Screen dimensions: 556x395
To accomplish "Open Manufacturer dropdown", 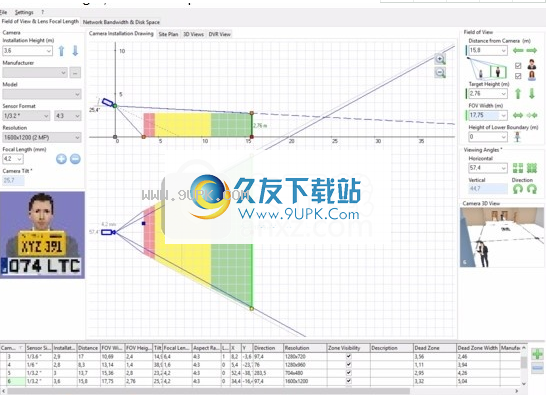I will (63, 73).
